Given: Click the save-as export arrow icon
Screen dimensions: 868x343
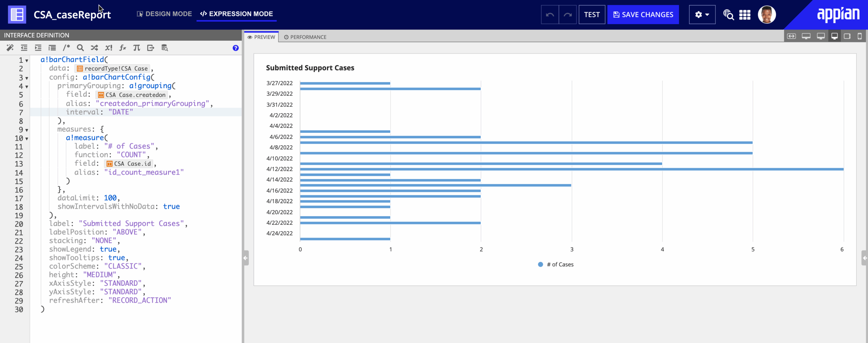Looking at the screenshot, I should (151, 48).
